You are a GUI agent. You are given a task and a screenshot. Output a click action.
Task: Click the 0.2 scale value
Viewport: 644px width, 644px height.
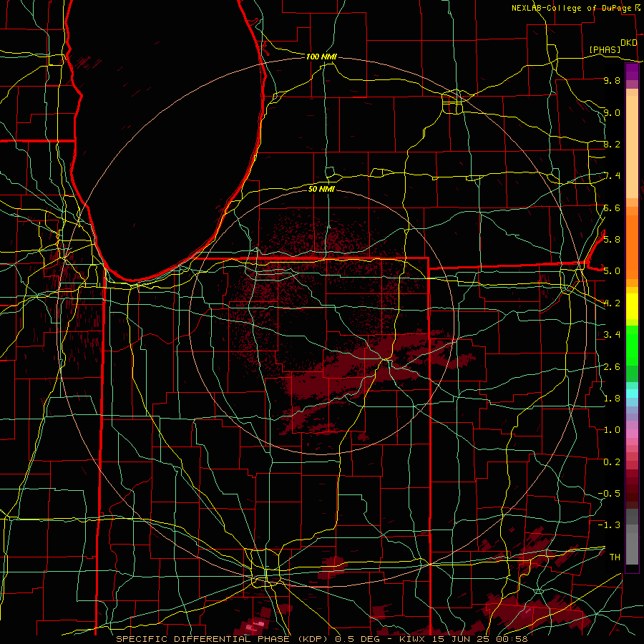pyautogui.click(x=612, y=462)
